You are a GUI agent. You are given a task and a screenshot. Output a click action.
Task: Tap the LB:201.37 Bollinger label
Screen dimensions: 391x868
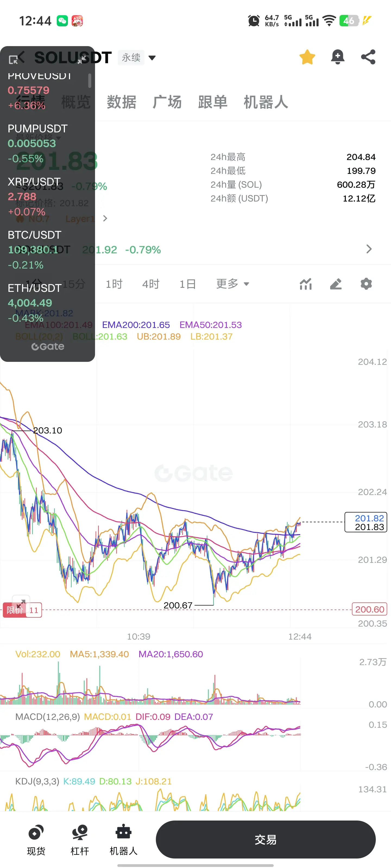coord(211,337)
